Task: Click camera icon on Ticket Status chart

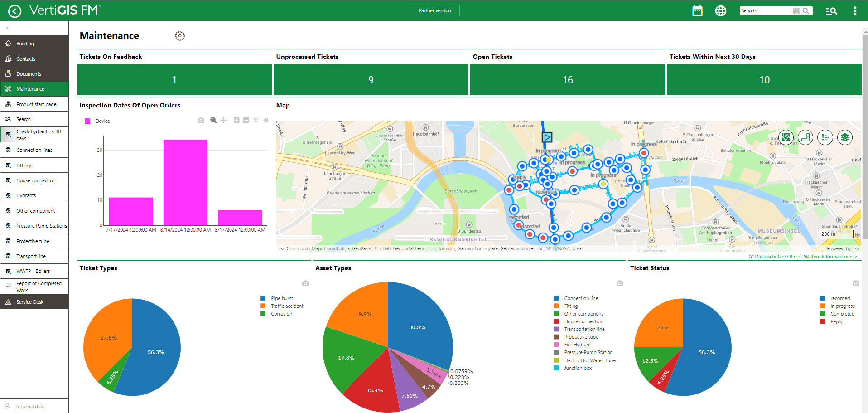Action: coord(856,283)
